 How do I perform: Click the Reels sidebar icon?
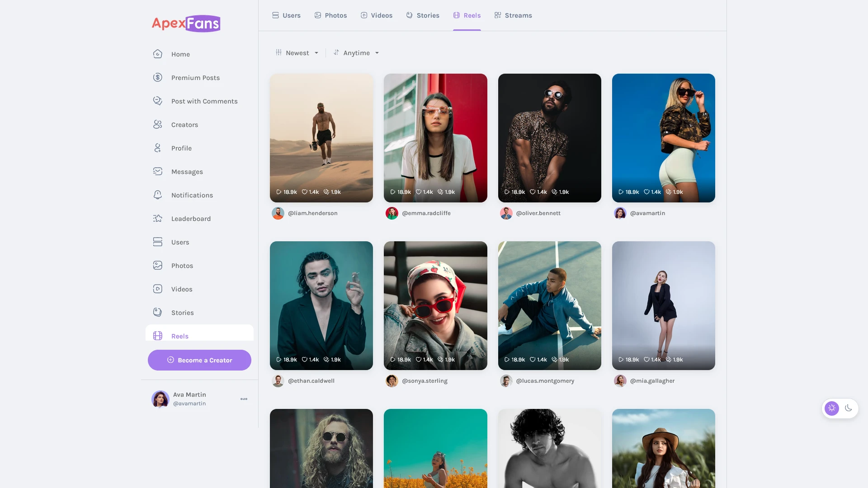(x=157, y=336)
